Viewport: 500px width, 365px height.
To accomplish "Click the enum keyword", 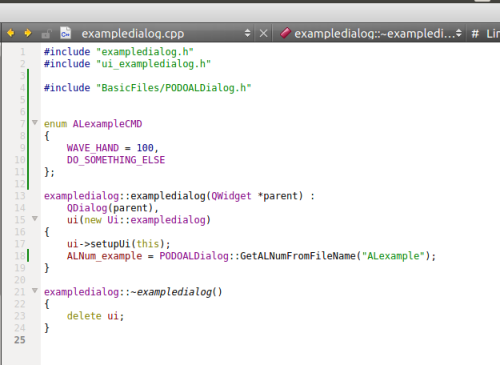I will [x=55, y=124].
